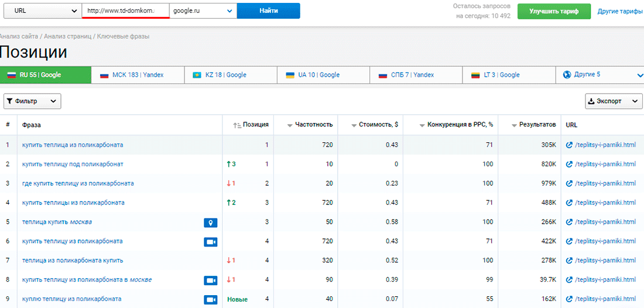Click the globe icon next to Другие 5
Screen dimensions: 644x308
[567, 75]
